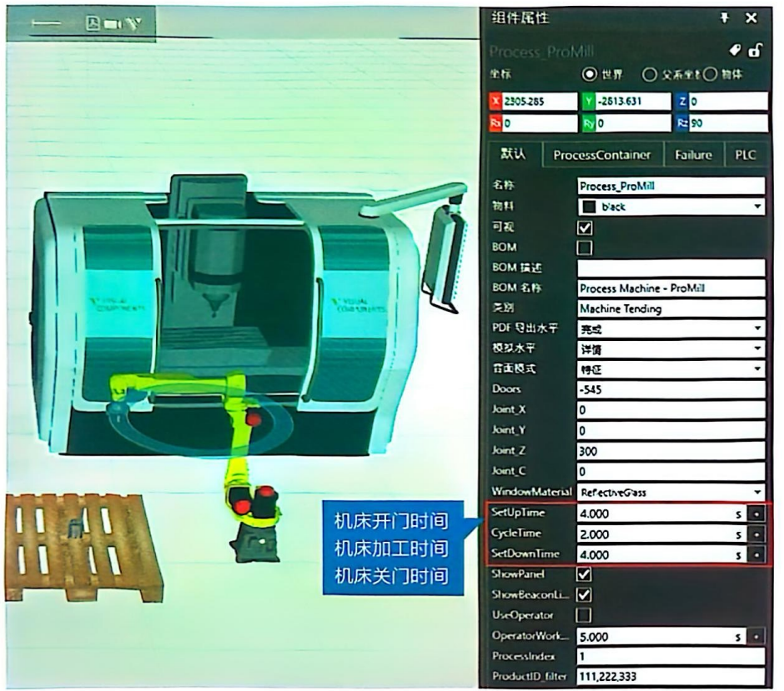Click the video camera record icon
The image size is (784, 691).
pyautogui.click(x=113, y=24)
